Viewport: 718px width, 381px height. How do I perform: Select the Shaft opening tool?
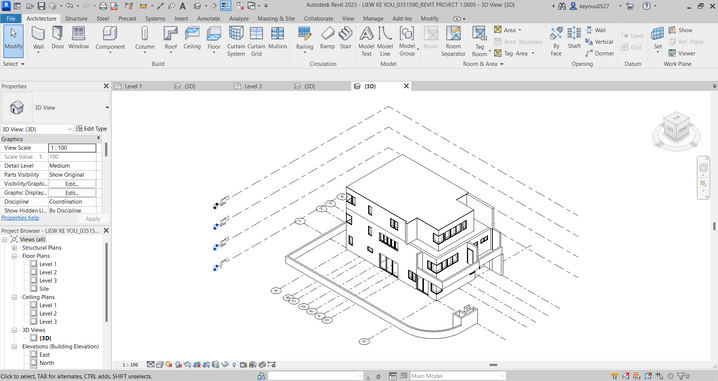574,38
